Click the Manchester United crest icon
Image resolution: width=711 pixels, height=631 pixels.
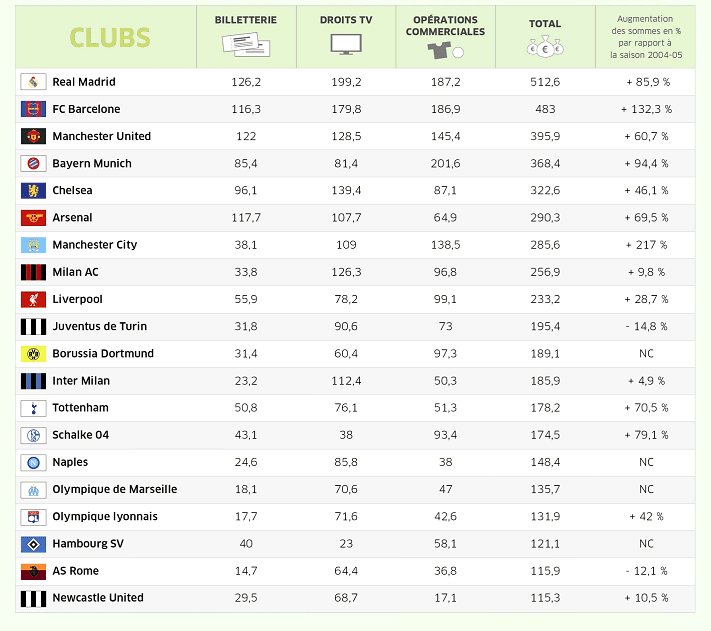[33, 136]
